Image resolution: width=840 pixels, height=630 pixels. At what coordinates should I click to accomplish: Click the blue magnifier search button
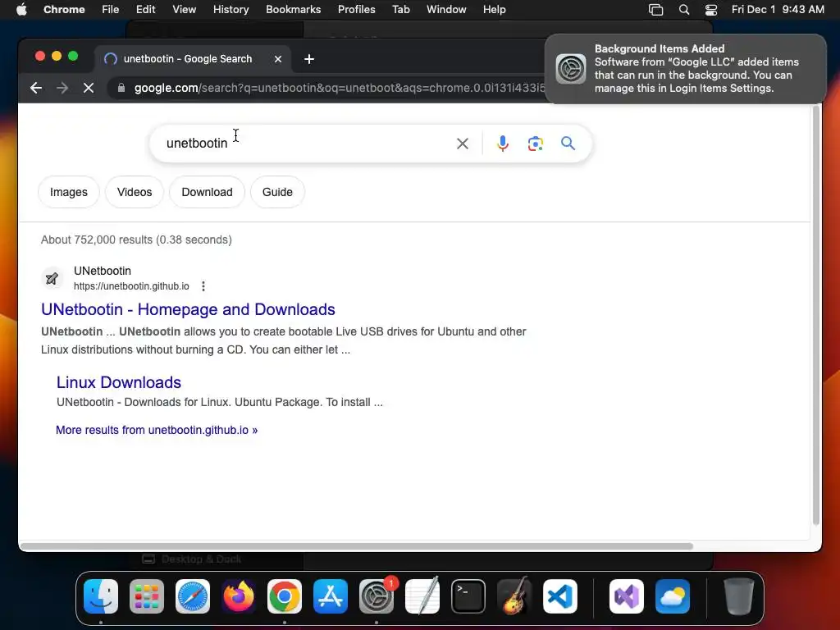[x=568, y=143]
